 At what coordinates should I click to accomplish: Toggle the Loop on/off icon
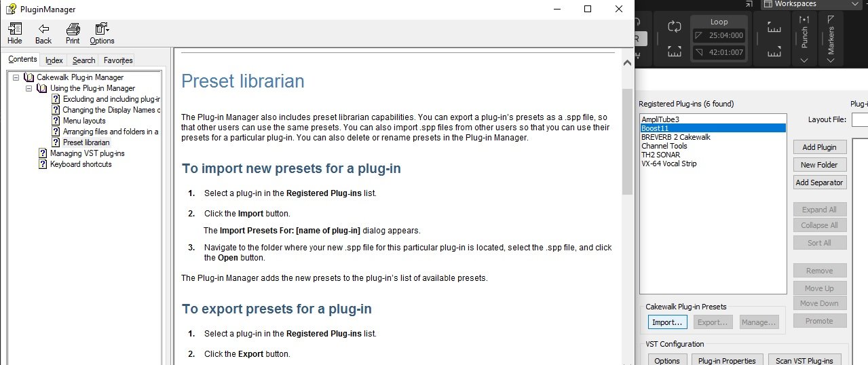(x=674, y=27)
